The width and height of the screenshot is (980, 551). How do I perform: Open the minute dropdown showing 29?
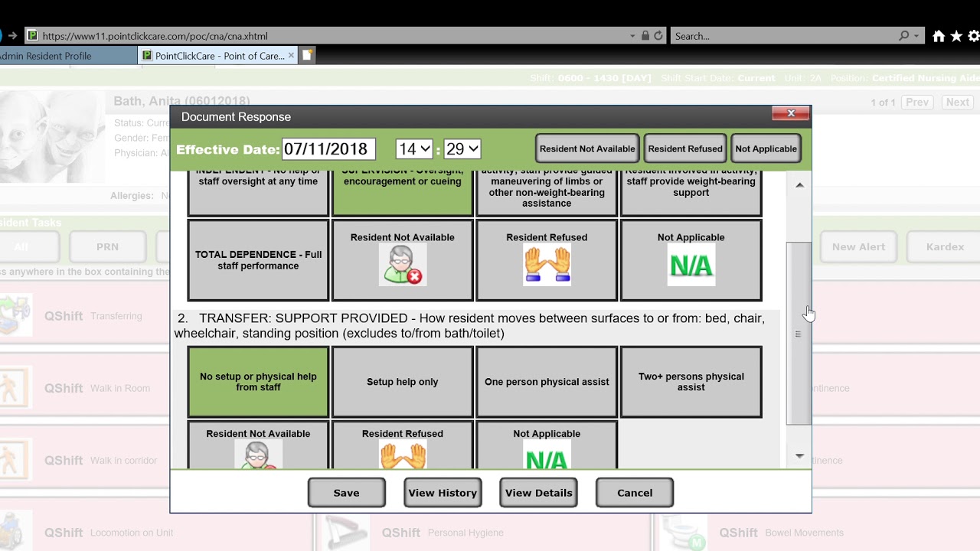click(x=462, y=149)
